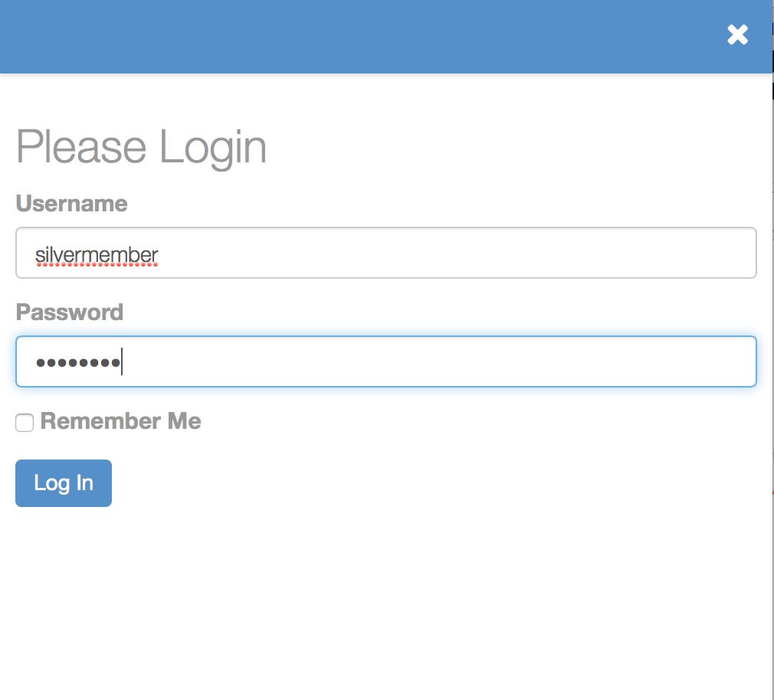The height and width of the screenshot is (700, 774).
Task: Click the masked password dots
Action: (x=77, y=361)
